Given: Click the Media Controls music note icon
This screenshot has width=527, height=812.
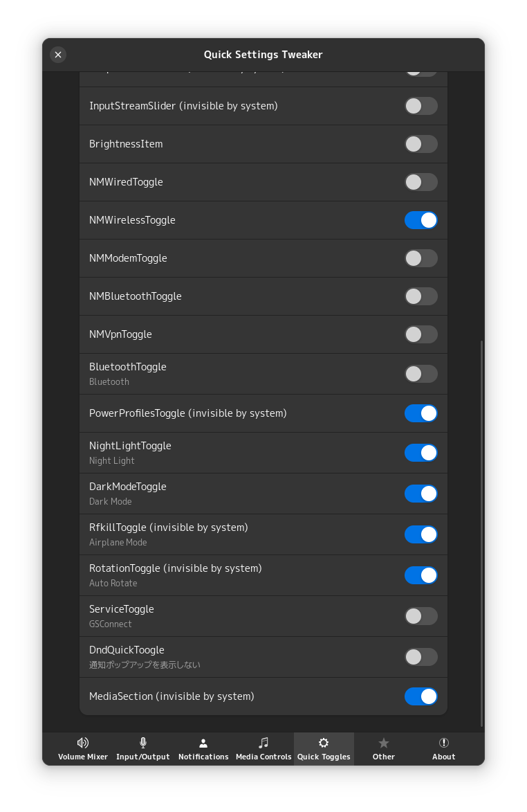Looking at the screenshot, I should 263,743.
